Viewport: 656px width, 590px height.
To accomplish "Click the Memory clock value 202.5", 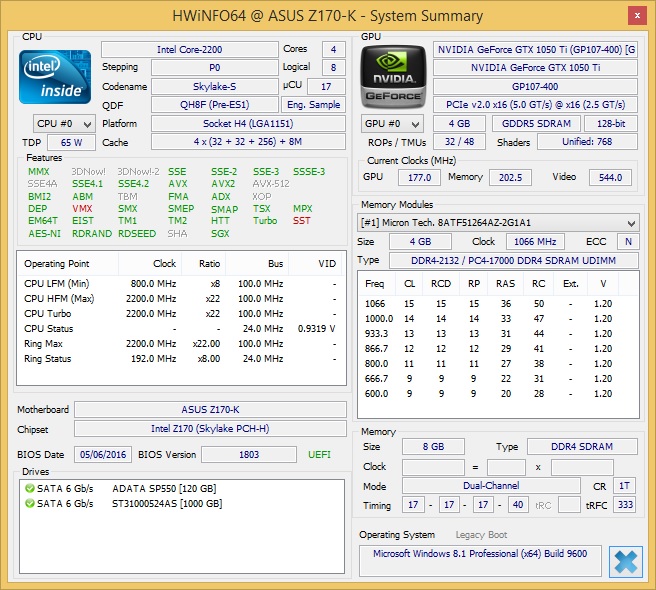I will click(510, 177).
